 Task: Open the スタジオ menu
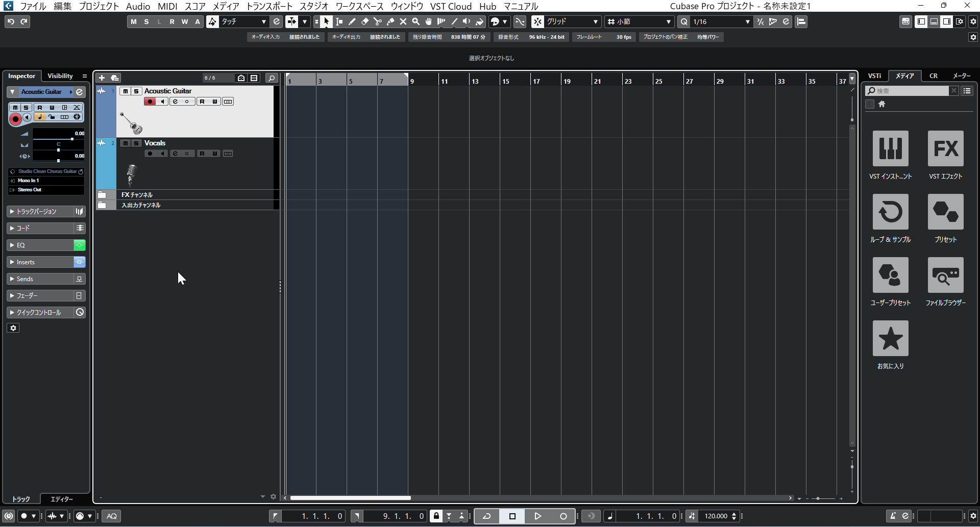(x=314, y=6)
